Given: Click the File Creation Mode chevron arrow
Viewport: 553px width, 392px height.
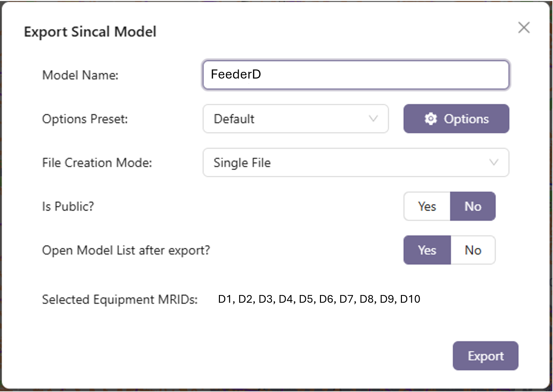Looking at the screenshot, I should [494, 163].
